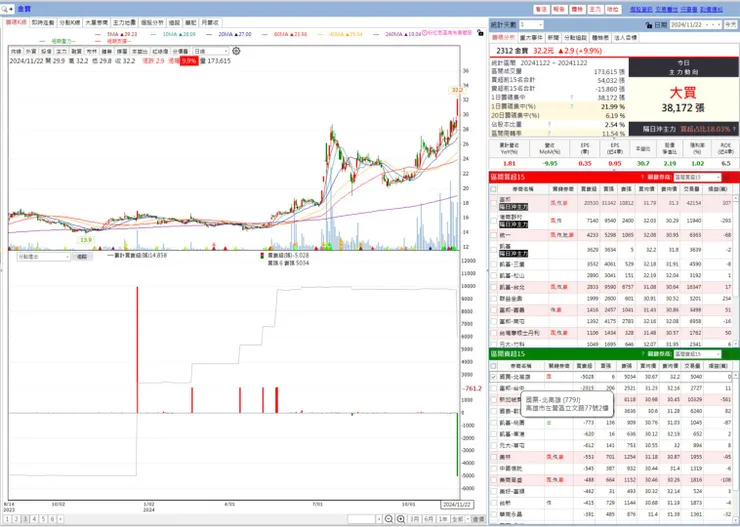Tick the checkbox for 美林 row

click(494, 457)
